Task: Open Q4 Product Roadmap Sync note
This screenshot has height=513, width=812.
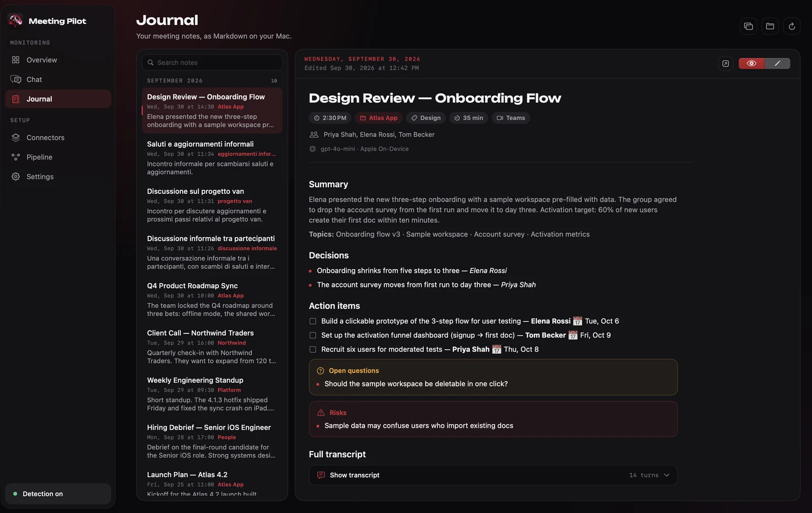Action: pyautogui.click(x=212, y=299)
